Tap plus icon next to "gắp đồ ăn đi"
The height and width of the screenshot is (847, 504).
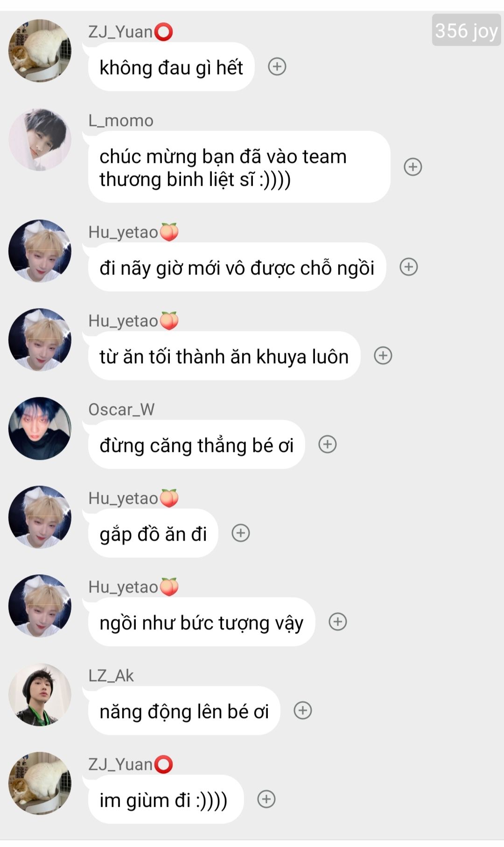[241, 533]
